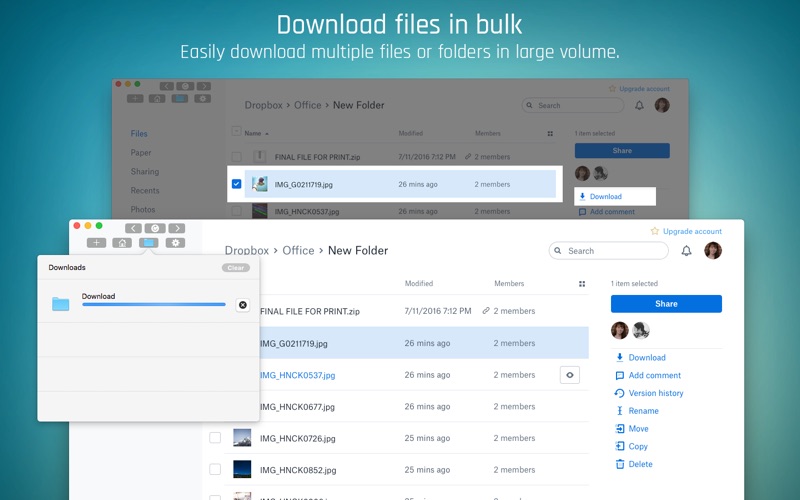800x500 pixels.
Task: Click the second member avatar below Share
Action: pyautogui.click(x=641, y=331)
